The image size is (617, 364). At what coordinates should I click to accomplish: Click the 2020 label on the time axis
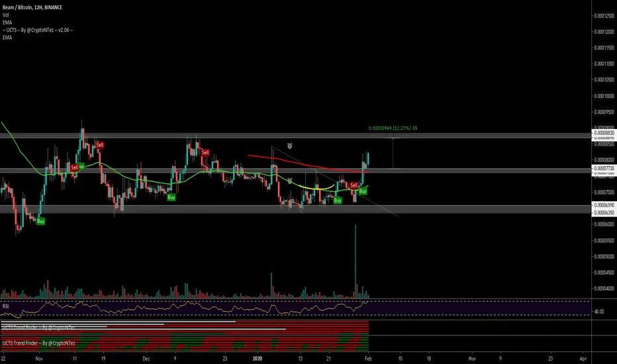coord(257,359)
